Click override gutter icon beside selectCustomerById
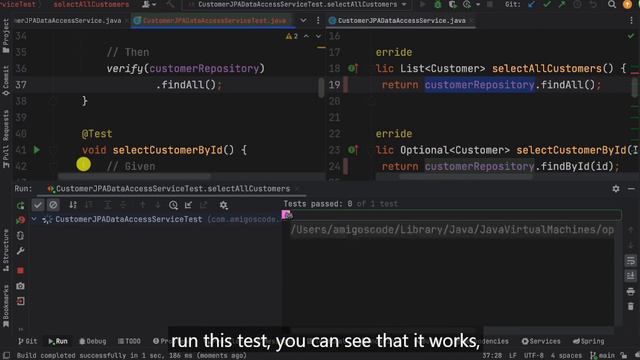Viewport: 640px width, 360px height. (353, 150)
